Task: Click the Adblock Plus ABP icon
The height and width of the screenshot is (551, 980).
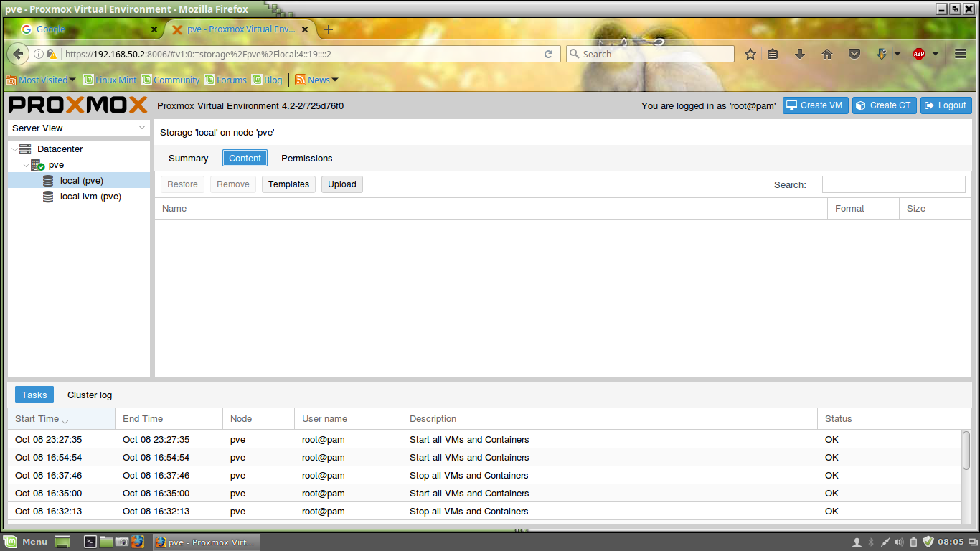Action: 919,54
